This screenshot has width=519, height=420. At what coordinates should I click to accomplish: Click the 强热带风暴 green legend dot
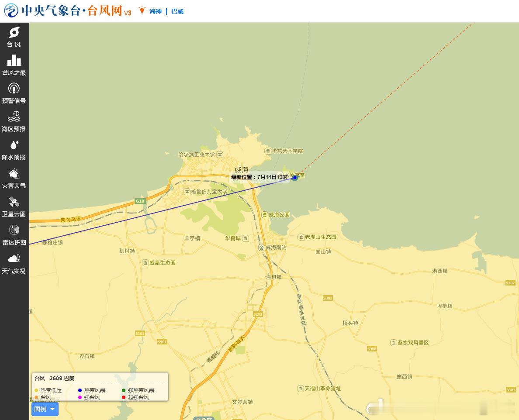point(124,390)
